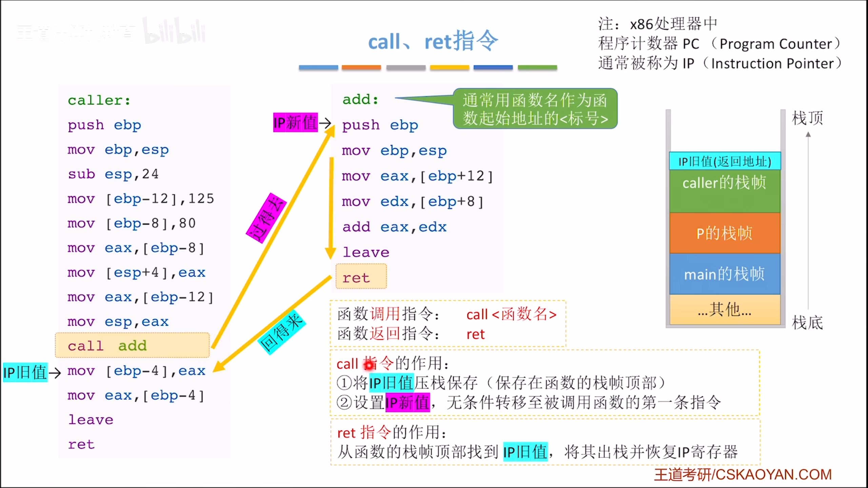Click the green speech bubble callout
The width and height of the screenshot is (868, 488).
[535, 109]
